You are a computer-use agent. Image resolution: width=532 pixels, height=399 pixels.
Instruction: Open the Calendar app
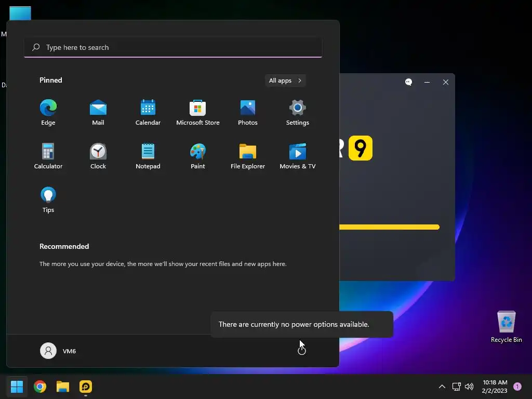(x=148, y=113)
